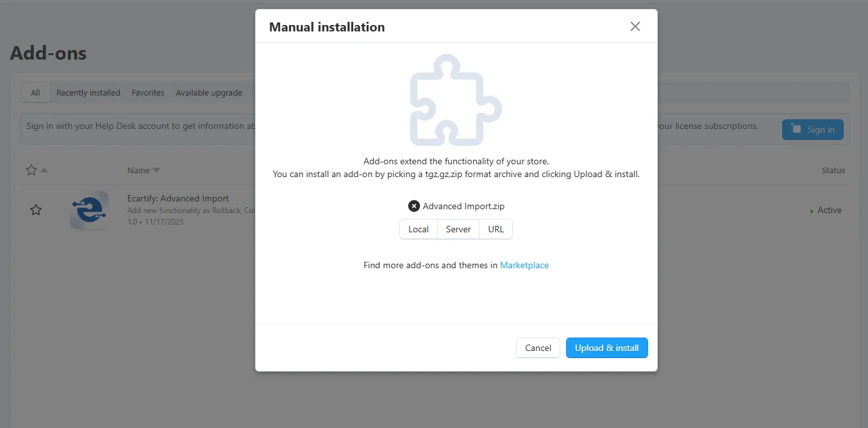This screenshot has width=868, height=428.
Task: Click the Add-ons page heading
Action: click(48, 53)
